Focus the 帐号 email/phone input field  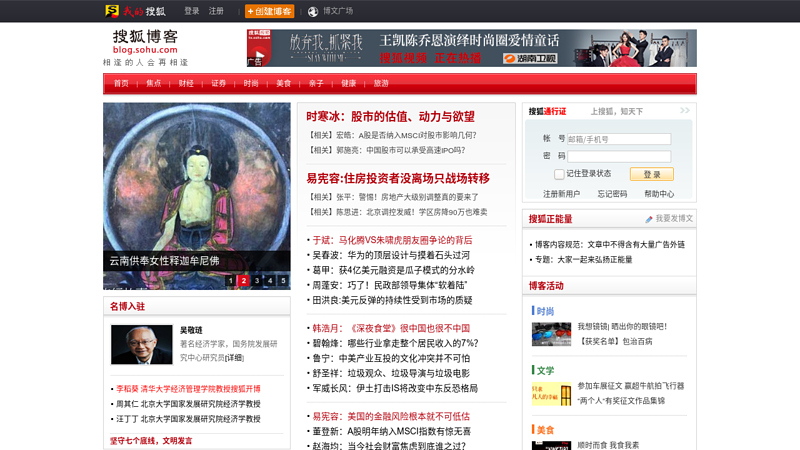619,139
